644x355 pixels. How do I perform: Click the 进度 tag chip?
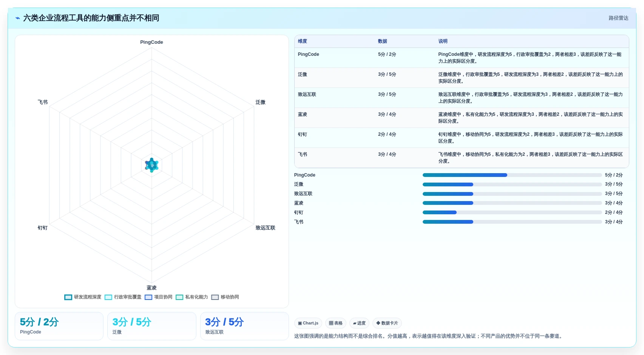coord(359,323)
